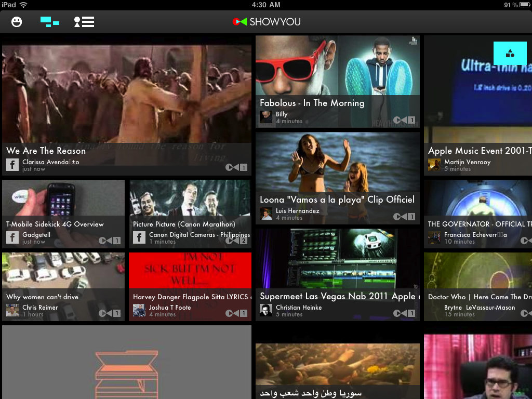532x399 pixels.
Task: Open Loona Vamos a la playa video
Action: pos(338,179)
